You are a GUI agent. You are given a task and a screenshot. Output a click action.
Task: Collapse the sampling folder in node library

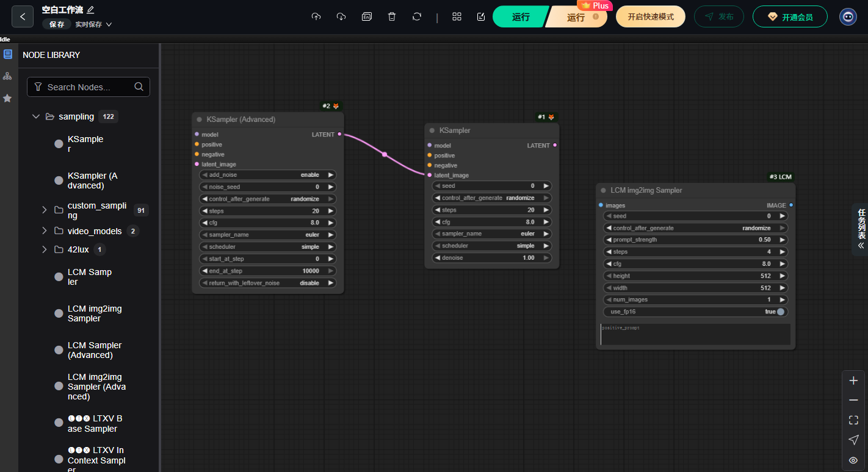coord(36,116)
